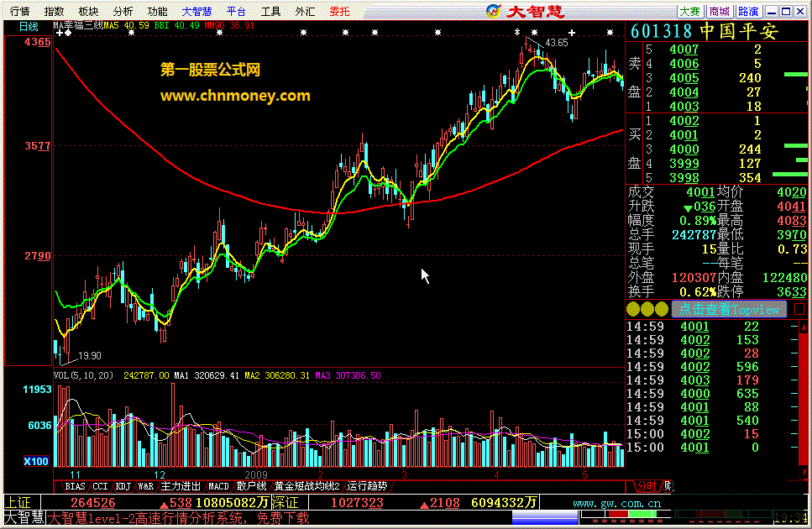
Task: Click the X100 volume unit label
Action: tap(36, 461)
